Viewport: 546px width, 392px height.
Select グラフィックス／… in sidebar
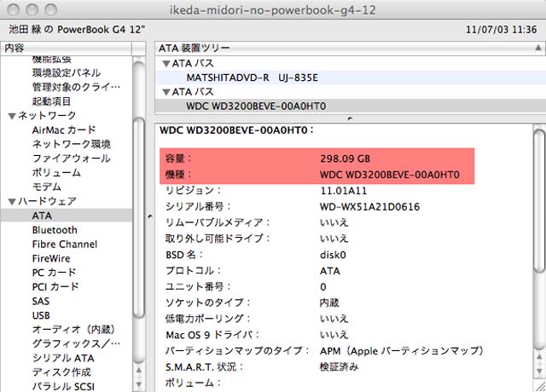[x=76, y=343]
